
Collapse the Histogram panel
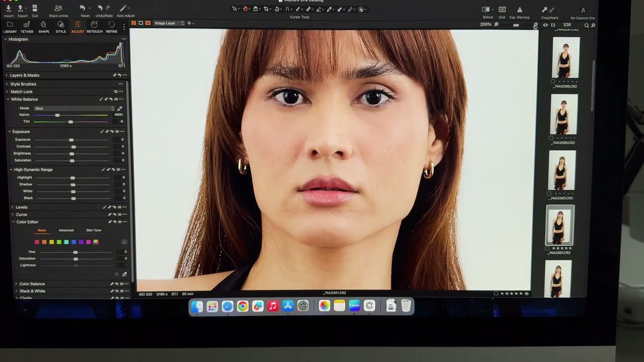coord(6,39)
